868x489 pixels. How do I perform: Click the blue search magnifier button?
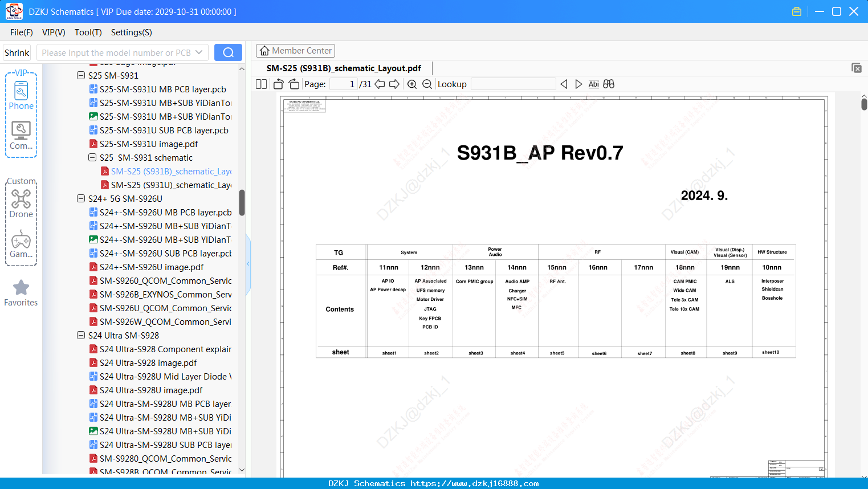click(228, 52)
